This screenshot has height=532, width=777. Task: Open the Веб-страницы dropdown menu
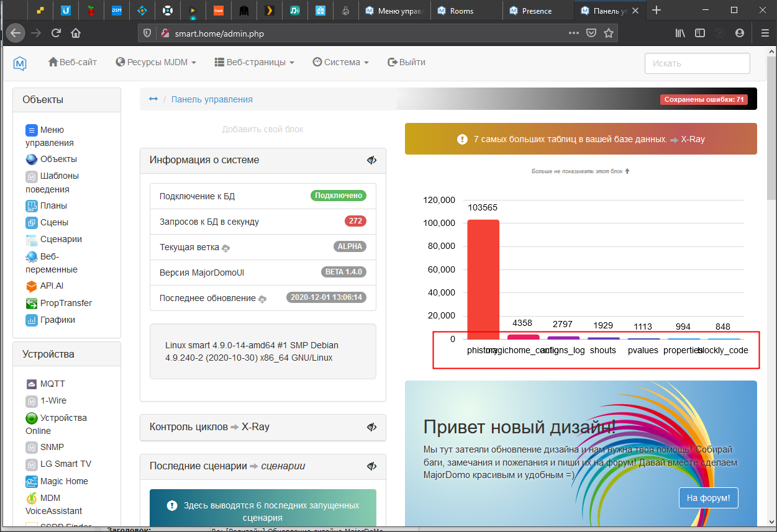click(x=254, y=62)
